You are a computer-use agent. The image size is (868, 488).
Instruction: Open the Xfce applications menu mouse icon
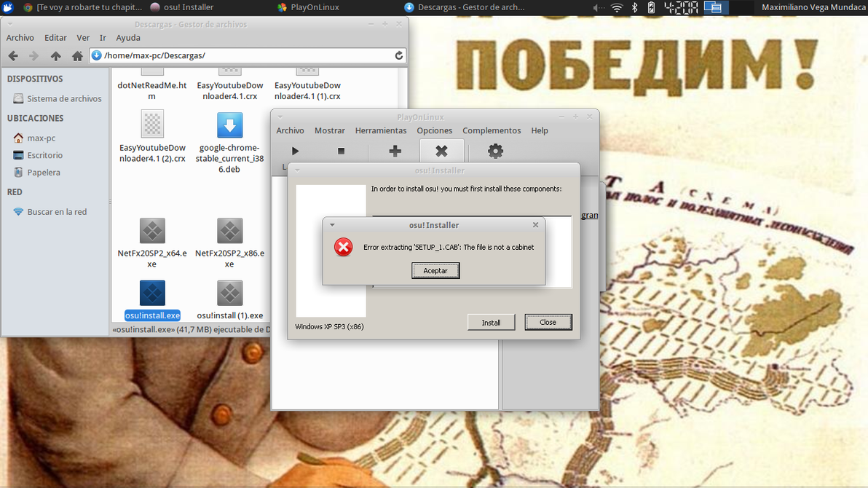tap(7, 7)
